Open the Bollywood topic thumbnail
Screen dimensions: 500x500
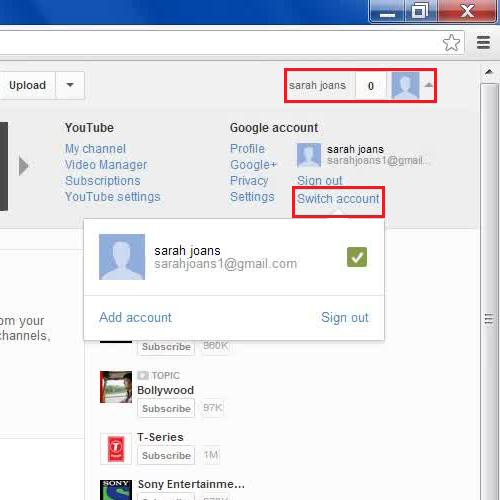coord(116,387)
